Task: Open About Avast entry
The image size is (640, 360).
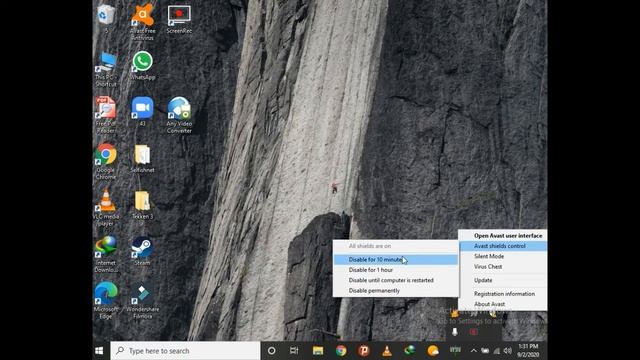Action: (x=503, y=304)
